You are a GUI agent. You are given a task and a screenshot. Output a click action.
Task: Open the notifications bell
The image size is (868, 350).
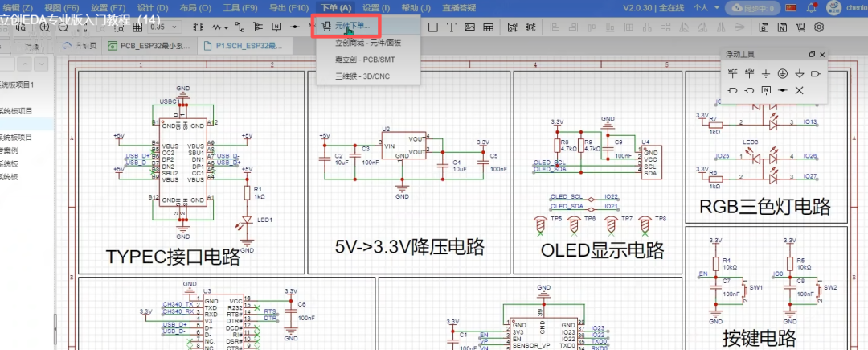[x=812, y=7]
